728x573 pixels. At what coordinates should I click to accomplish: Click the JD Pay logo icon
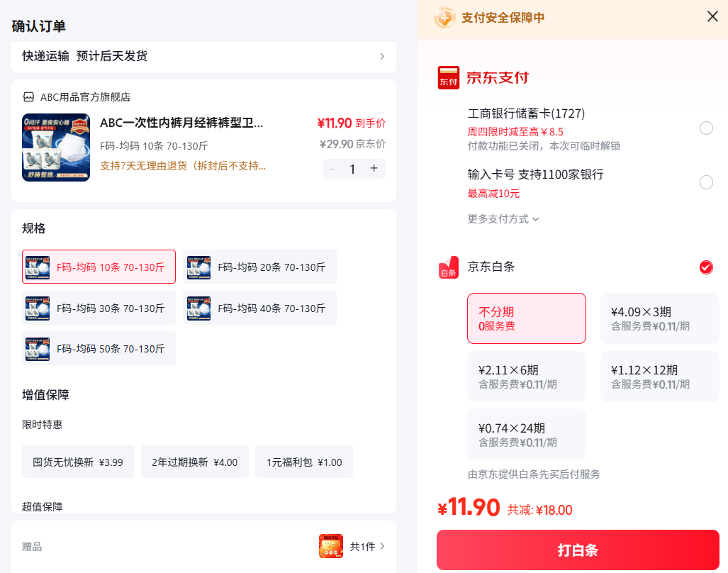pyautogui.click(x=448, y=77)
